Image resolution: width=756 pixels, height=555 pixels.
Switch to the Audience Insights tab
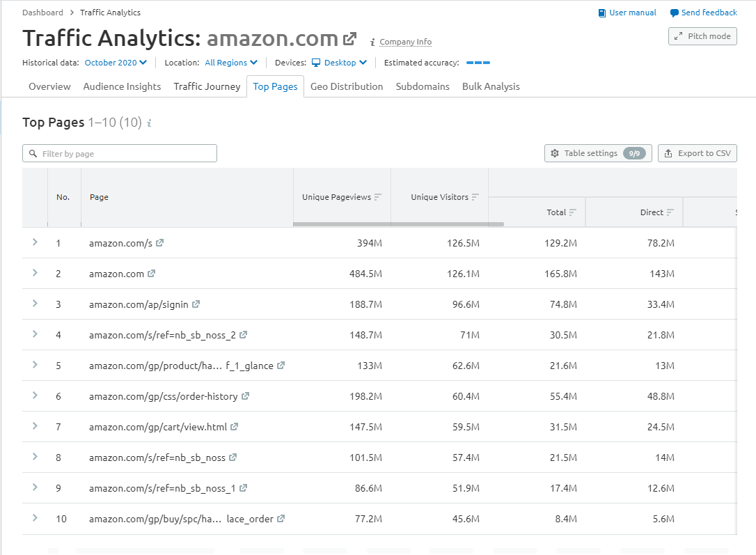pyautogui.click(x=122, y=86)
